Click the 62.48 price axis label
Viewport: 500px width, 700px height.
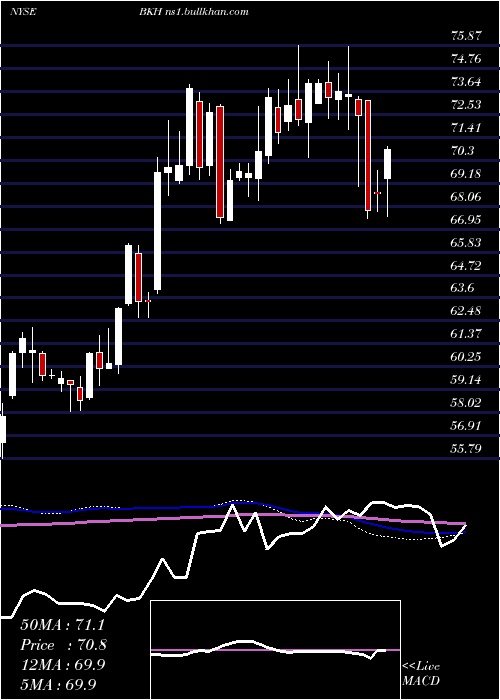pyautogui.click(x=467, y=311)
